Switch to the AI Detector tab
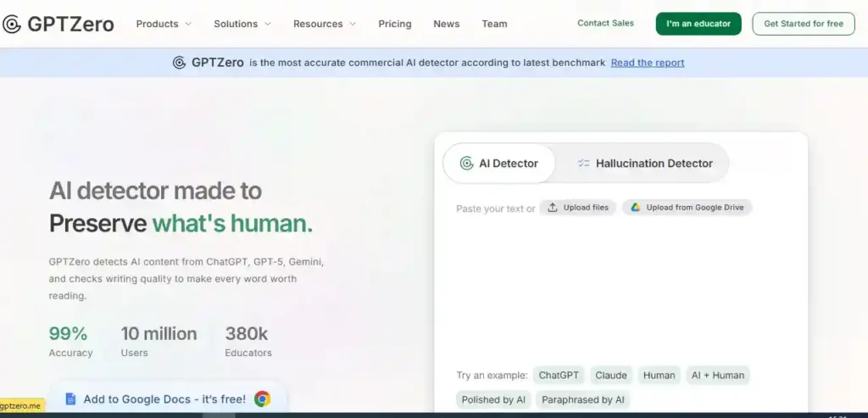Screen dimensions: 868x418 coord(498,164)
